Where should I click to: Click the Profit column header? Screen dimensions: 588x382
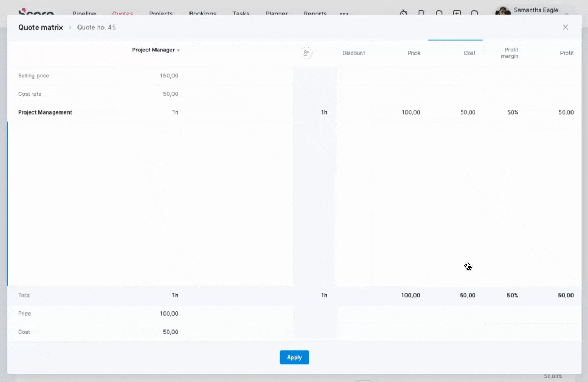pos(567,53)
